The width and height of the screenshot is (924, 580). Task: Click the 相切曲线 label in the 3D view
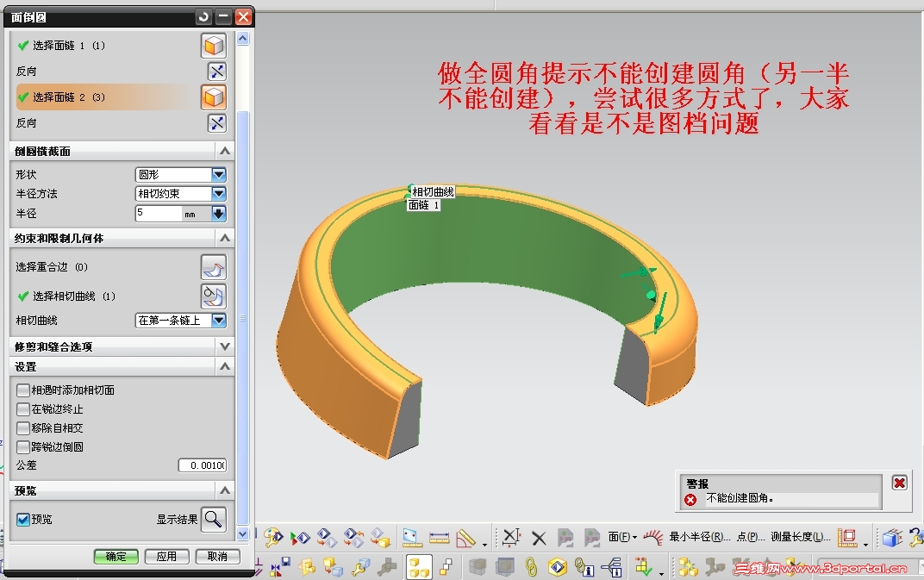(x=433, y=192)
